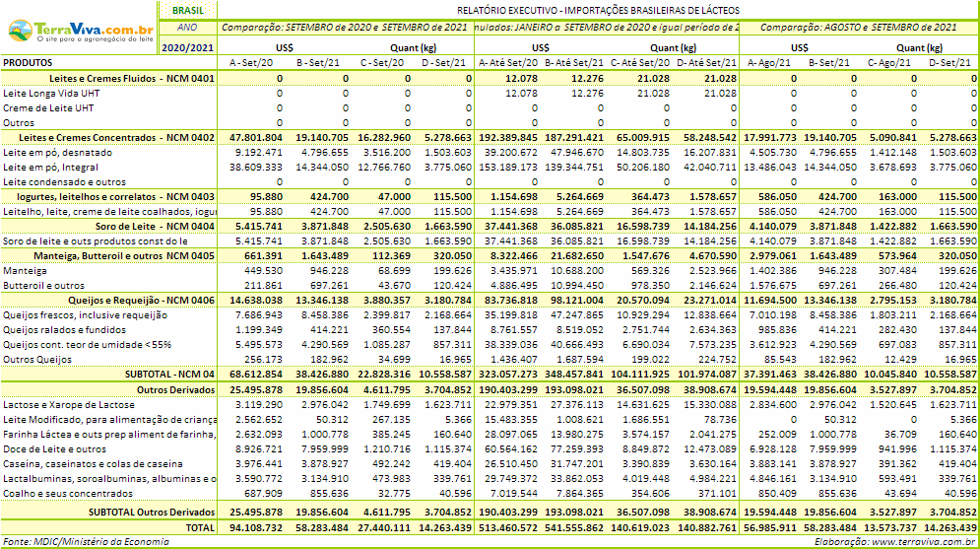
Task: Click cell value 68.612.854 in subtotal row
Action: click(x=256, y=374)
